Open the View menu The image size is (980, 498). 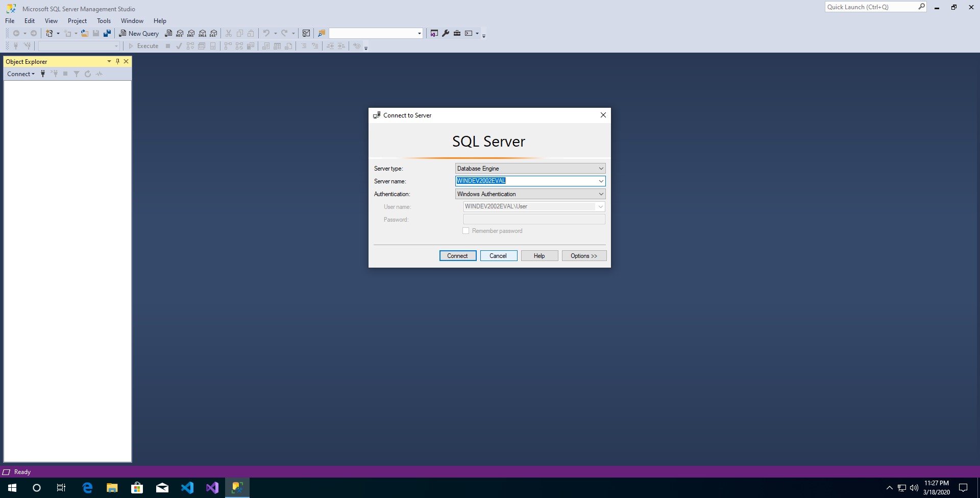tap(51, 20)
